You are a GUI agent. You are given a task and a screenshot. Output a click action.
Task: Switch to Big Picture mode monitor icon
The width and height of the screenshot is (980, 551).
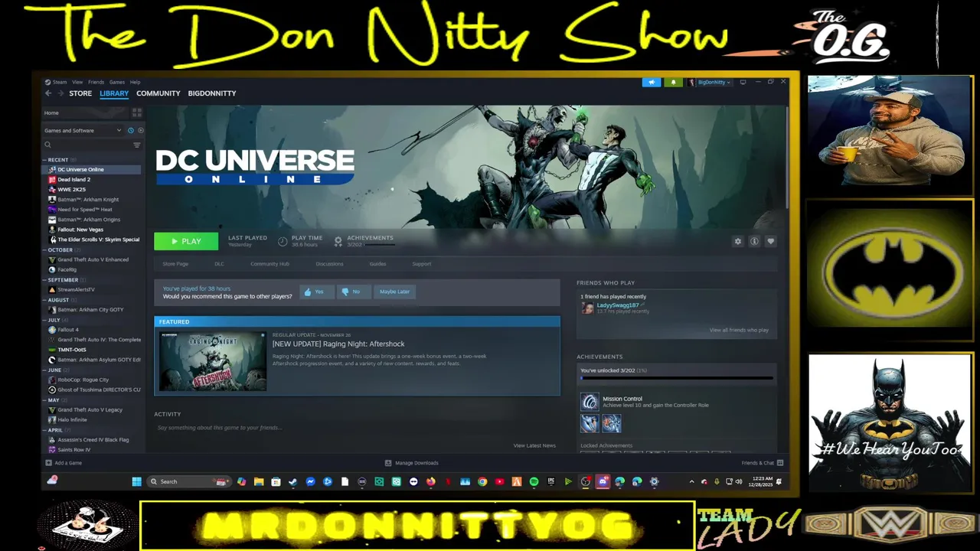tap(743, 82)
